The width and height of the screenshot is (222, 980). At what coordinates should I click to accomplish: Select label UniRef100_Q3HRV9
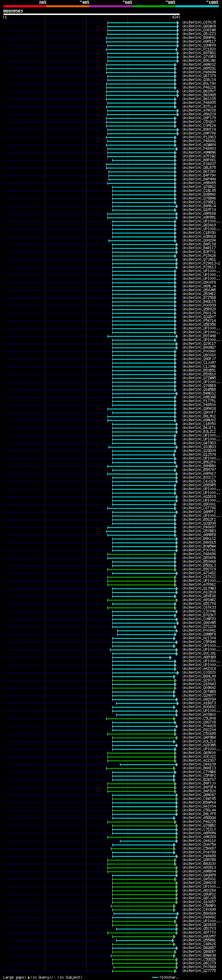[x=199, y=45]
